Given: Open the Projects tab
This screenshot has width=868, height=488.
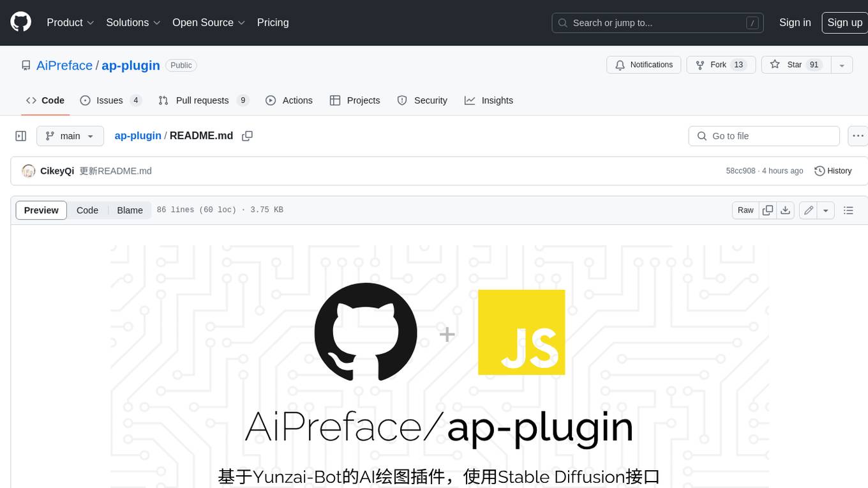Looking at the screenshot, I should [355, 100].
